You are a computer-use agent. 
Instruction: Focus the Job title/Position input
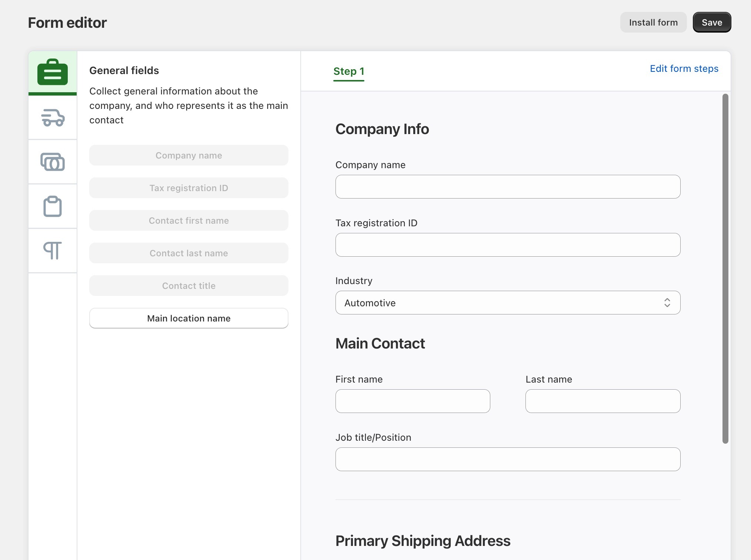pos(508,459)
